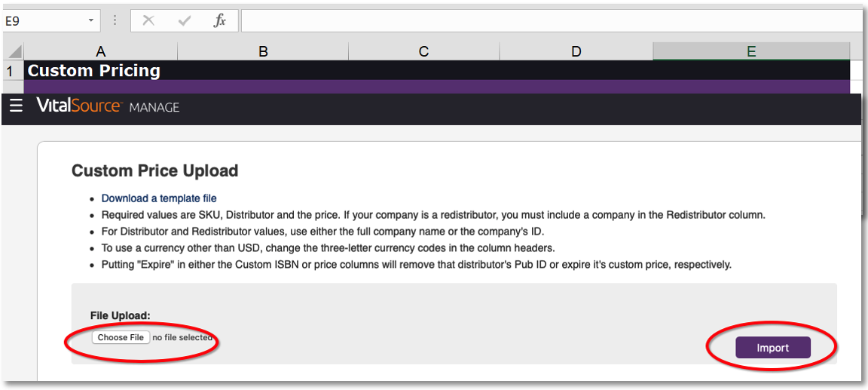Expand the Name Box dropdown arrow
The width and height of the screenshot is (868, 390).
(90, 20)
